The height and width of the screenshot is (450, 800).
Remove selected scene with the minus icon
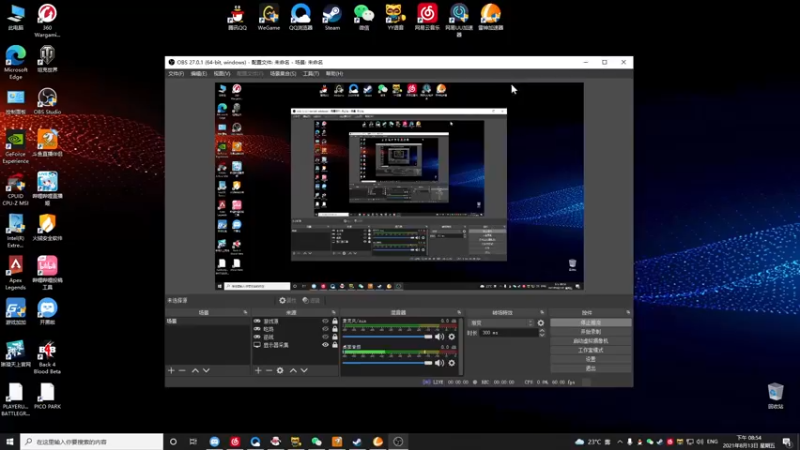click(x=182, y=370)
